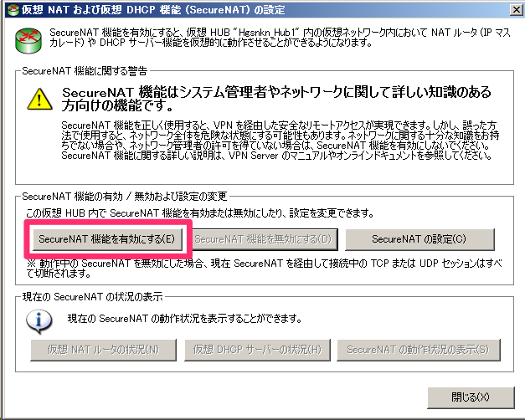This screenshot has height=420, width=525.
Task: Click the bold SecureNAT warning headline text
Action: click(x=276, y=99)
